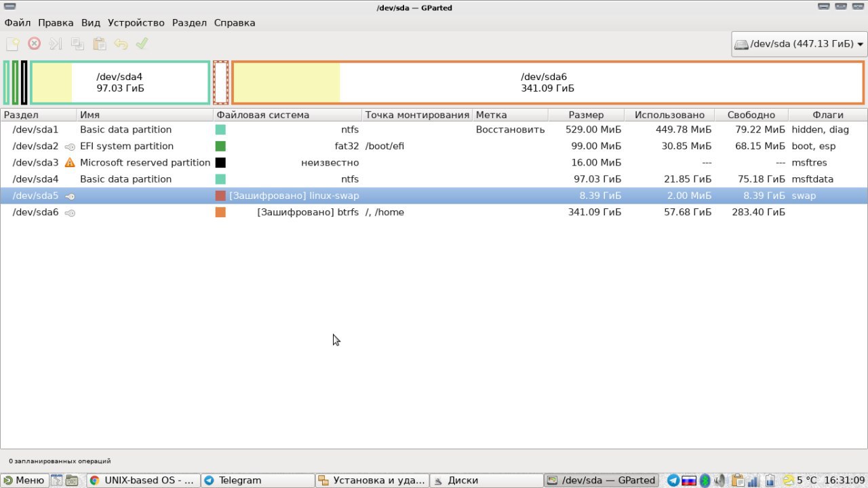The image size is (868, 488).
Task: Click the orange btrfs color swatch
Action: pos(220,212)
